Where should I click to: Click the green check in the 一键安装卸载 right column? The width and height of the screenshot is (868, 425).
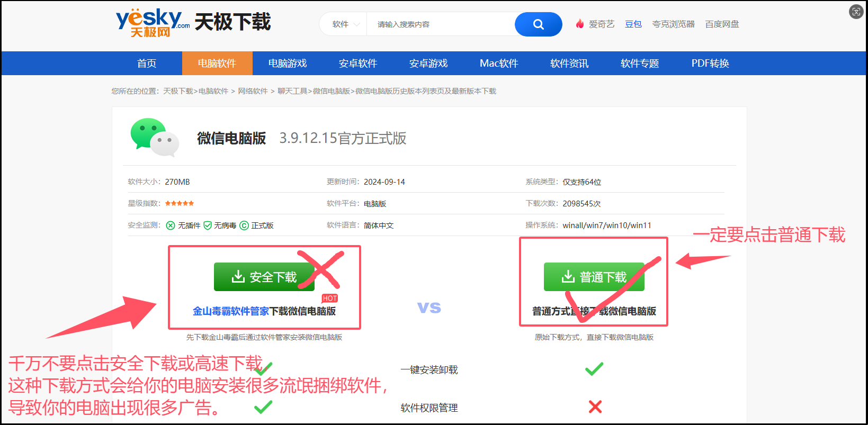(x=594, y=369)
